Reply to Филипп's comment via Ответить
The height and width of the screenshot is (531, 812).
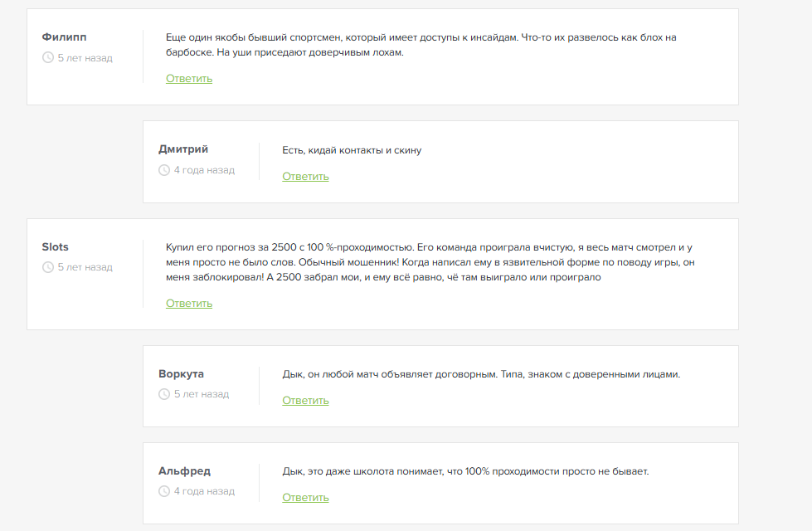[x=189, y=79]
